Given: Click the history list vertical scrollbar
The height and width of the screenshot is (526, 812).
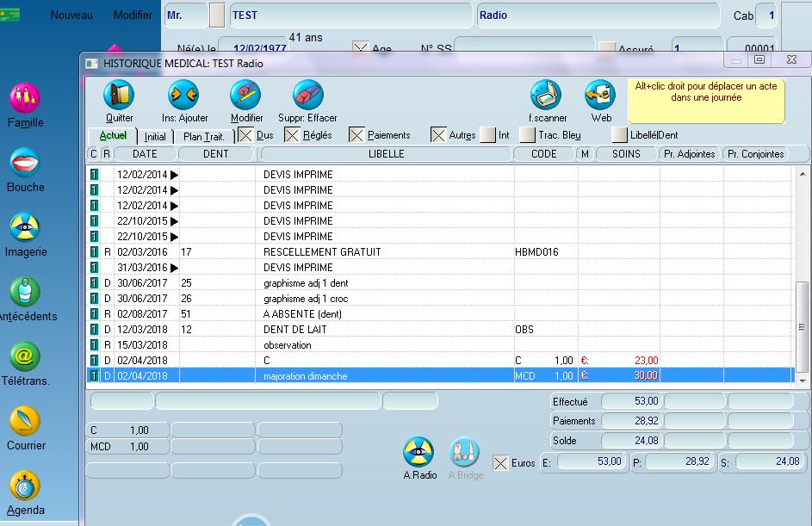Looking at the screenshot, I should point(803,327).
